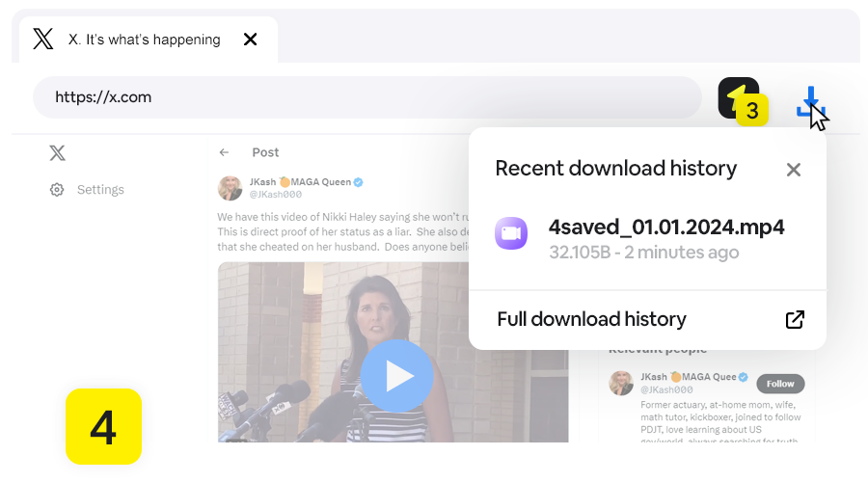Viewport: 868px width, 482px height.
Task: Click the JKash MAGA Queen author name
Action: 299,181
